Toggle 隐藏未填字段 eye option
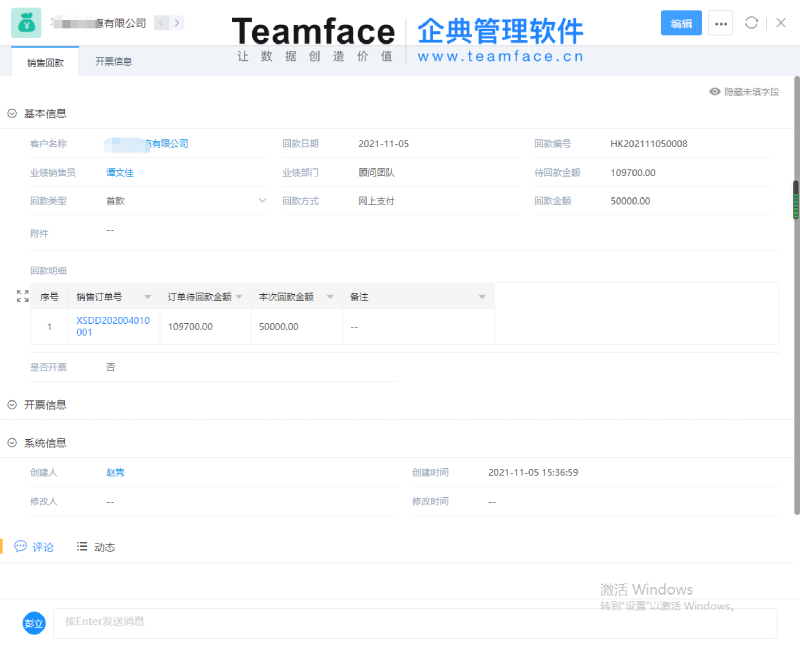This screenshot has width=800, height=647. (744, 92)
